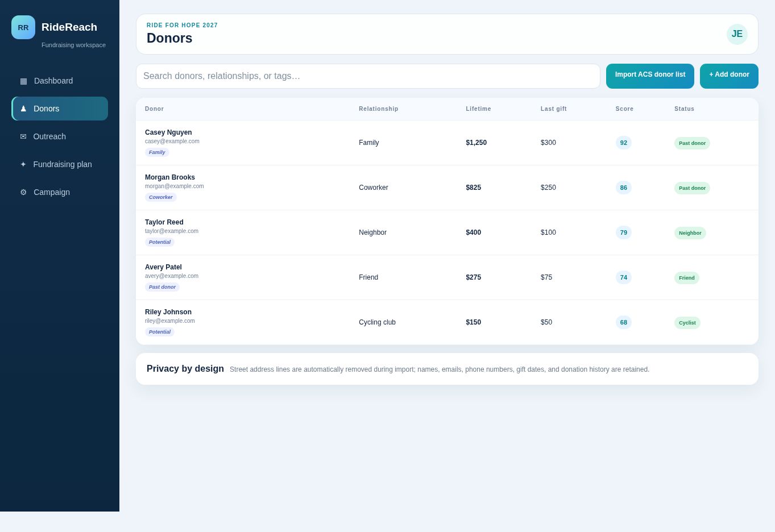This screenshot has width=775, height=532.
Task: Open Casey Nguyen donor name
Action: tap(168, 132)
